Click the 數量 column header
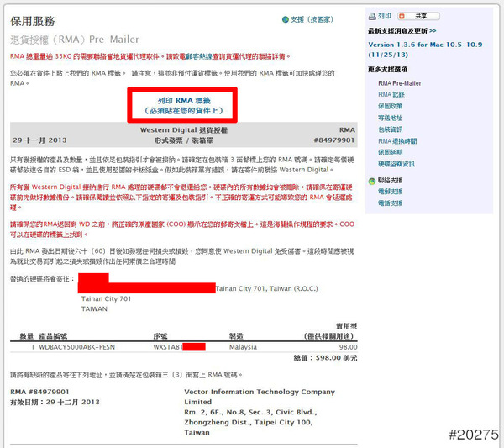 click(x=27, y=336)
